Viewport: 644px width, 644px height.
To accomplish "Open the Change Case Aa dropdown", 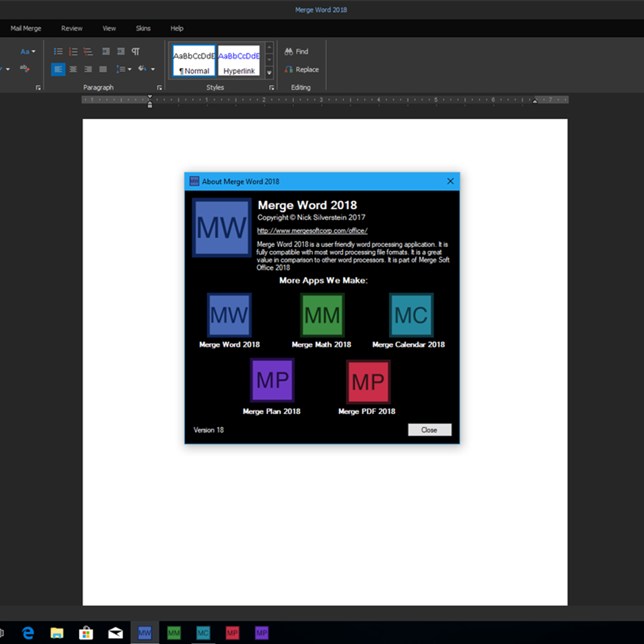I will tap(28, 52).
